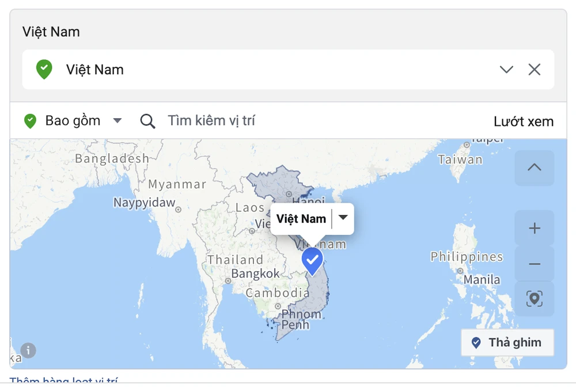
Task: Click the blue checkmark pin on the map
Action: 312,260
